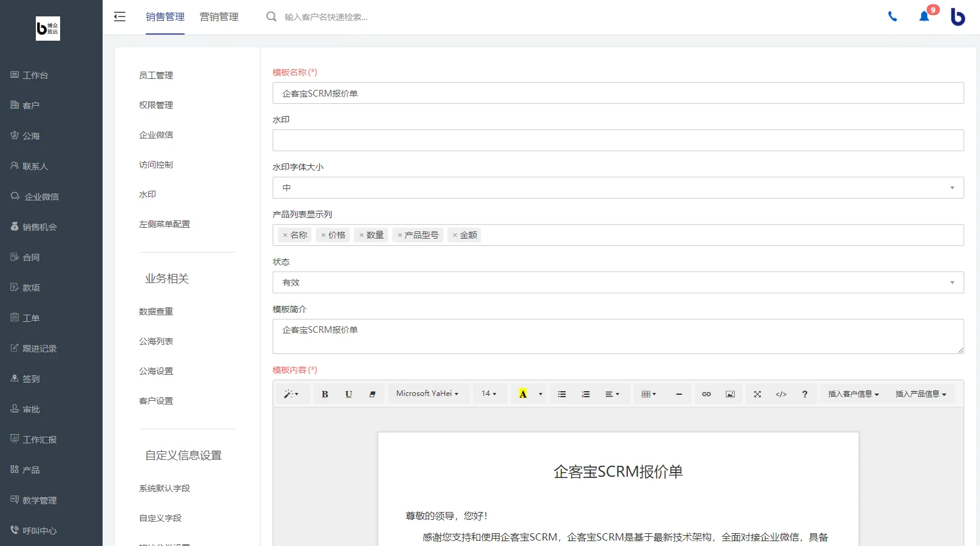Open notifications bell with 9 badge
This screenshot has width=980, height=546.
[925, 16]
